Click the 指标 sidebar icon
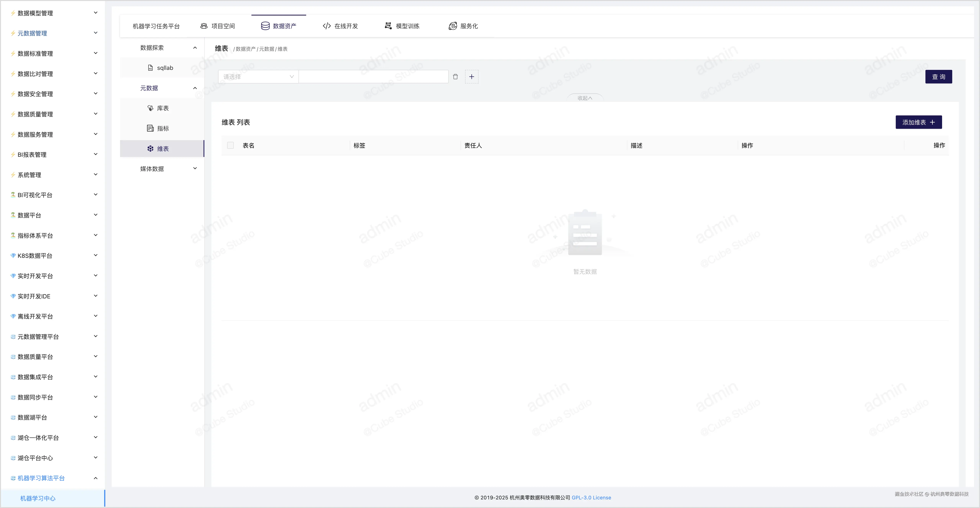 (150, 128)
